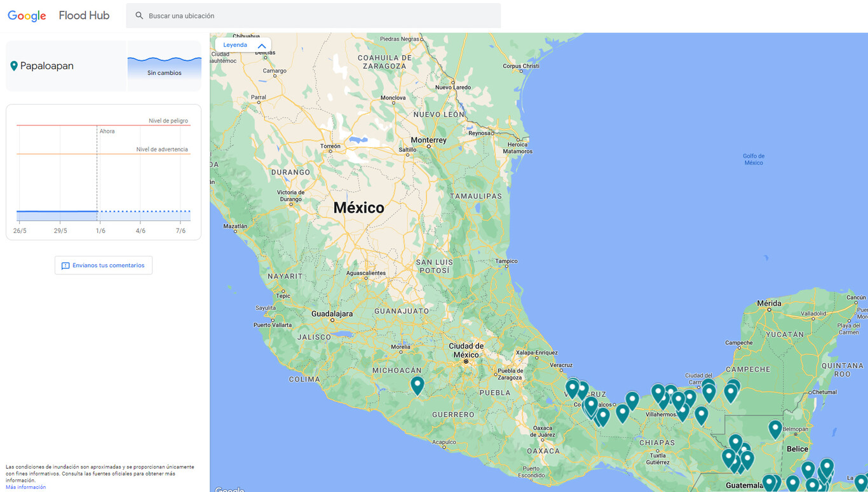Open the Flood Hub home title
Image resolution: width=868 pixels, height=492 pixels.
84,16
